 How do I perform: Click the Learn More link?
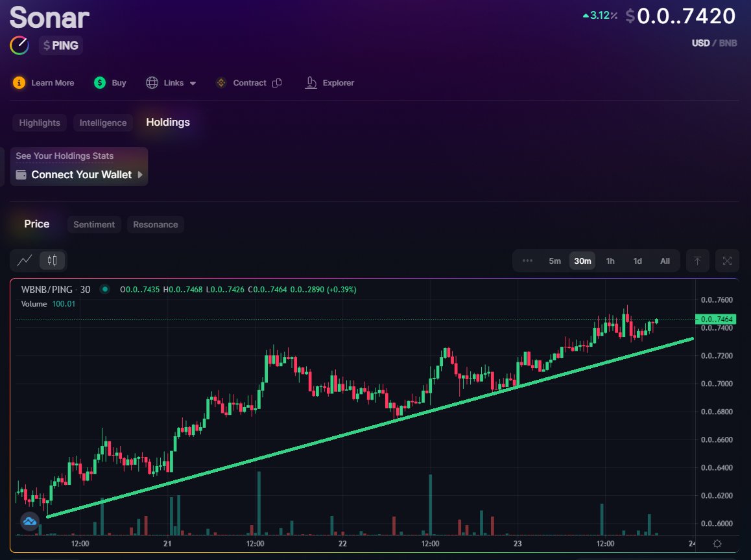pyautogui.click(x=53, y=83)
